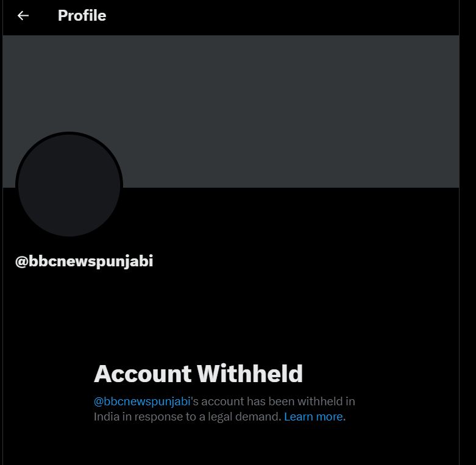Viewport: 476px width, 465px height.
Task: Click 'account has been withheld in' text
Action: pos(278,401)
